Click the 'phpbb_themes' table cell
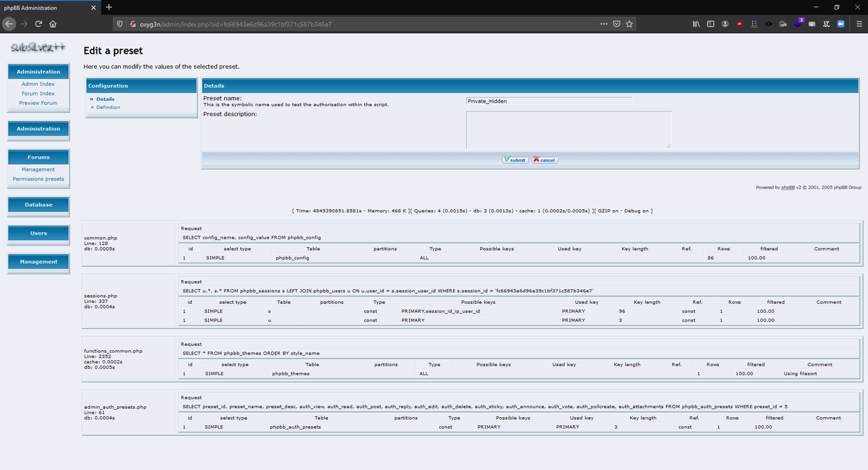 pyautogui.click(x=290, y=374)
